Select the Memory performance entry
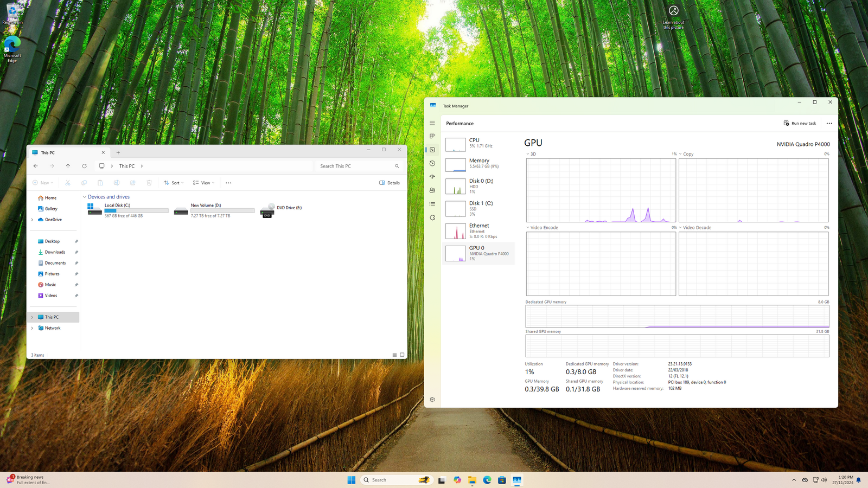This screenshot has height=488, width=868. 478,164
